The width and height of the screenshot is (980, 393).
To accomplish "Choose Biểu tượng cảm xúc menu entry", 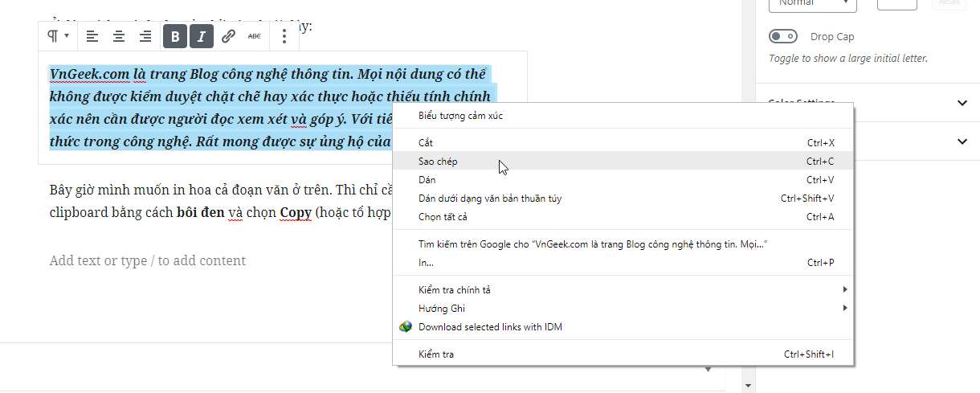I will click(x=623, y=116).
